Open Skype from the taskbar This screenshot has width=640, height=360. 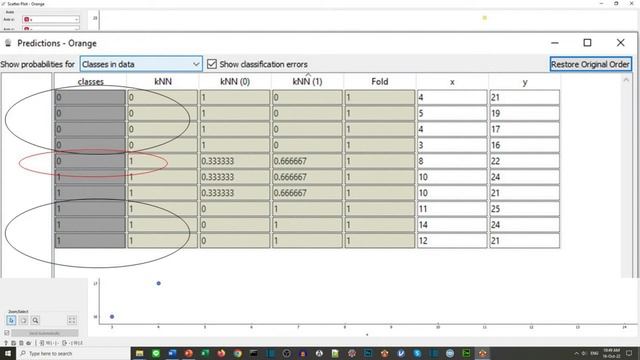coord(417,353)
